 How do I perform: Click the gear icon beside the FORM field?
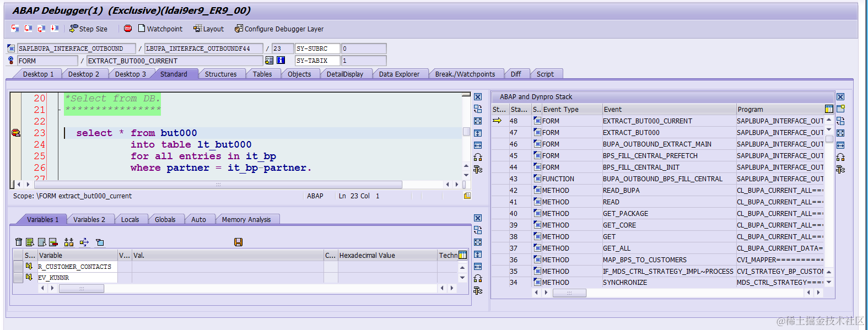(x=11, y=61)
